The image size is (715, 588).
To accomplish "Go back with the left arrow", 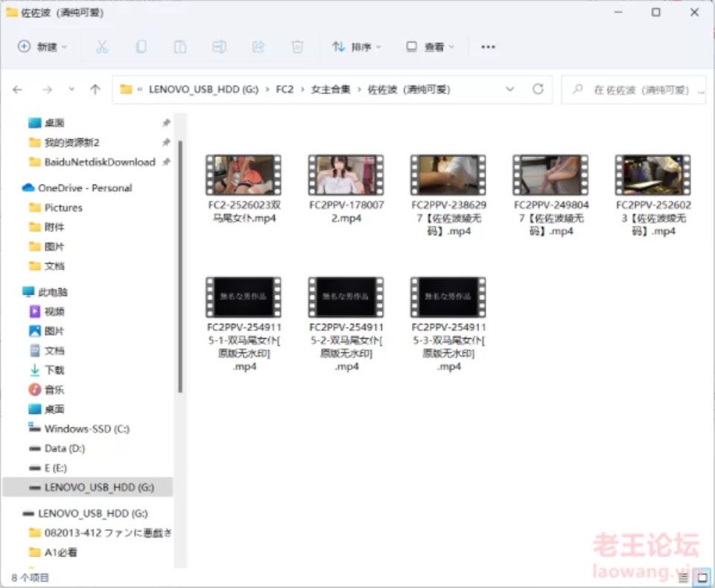I will coord(17,89).
